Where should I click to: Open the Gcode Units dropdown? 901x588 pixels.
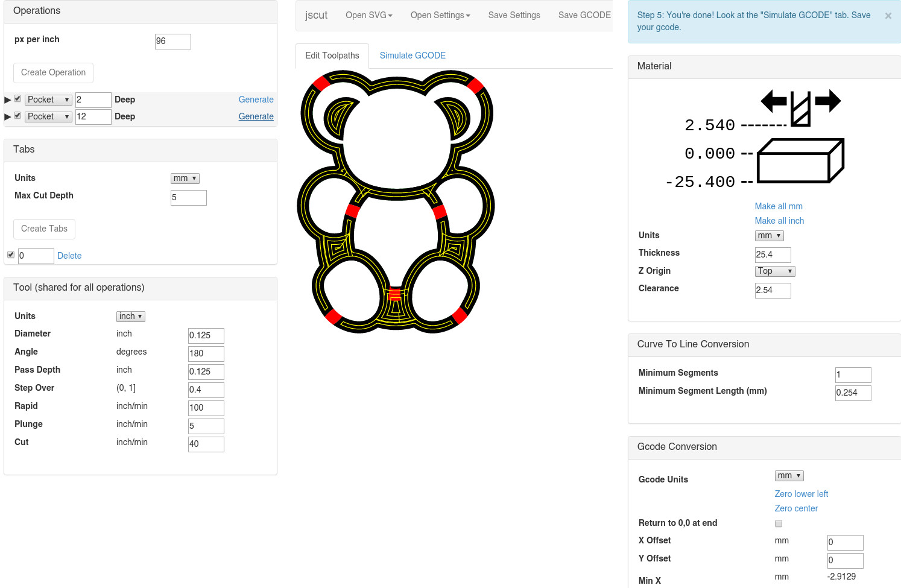pyautogui.click(x=788, y=476)
